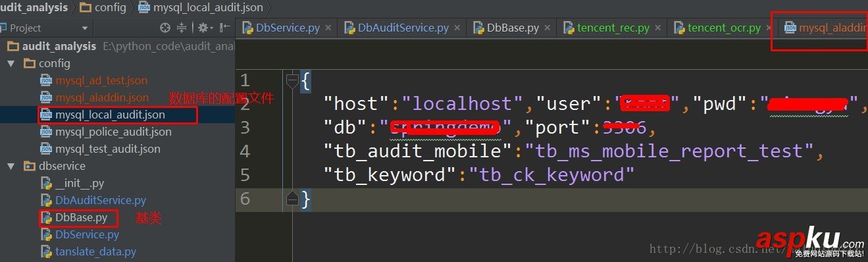This screenshot has height=262, width=868.
Task: Click the JSON icon in the breadcrumb
Action: click(143, 8)
